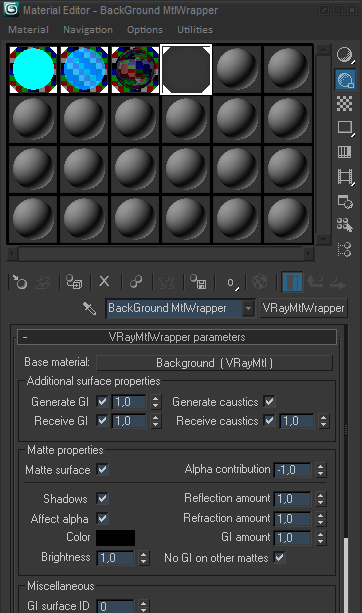The height and width of the screenshot is (613, 362).
Task: Click the Background (VRayMtl) base material button
Action: click(x=214, y=363)
